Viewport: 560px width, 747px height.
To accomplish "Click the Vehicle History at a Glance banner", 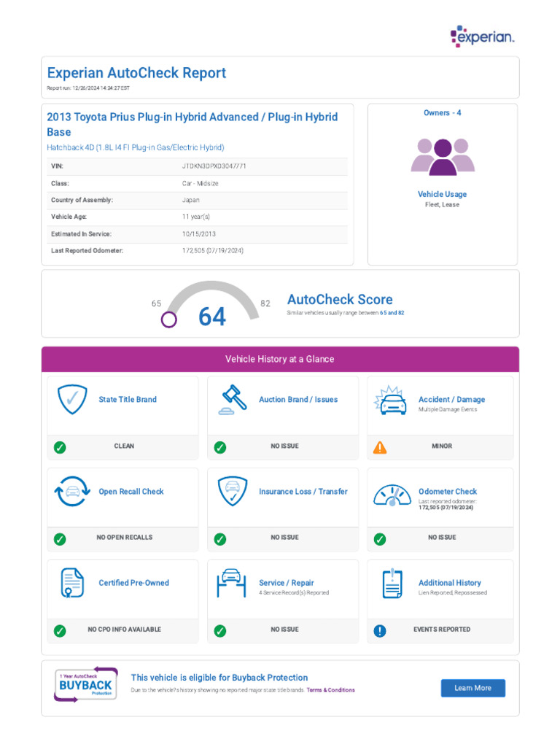I will 280,359.
